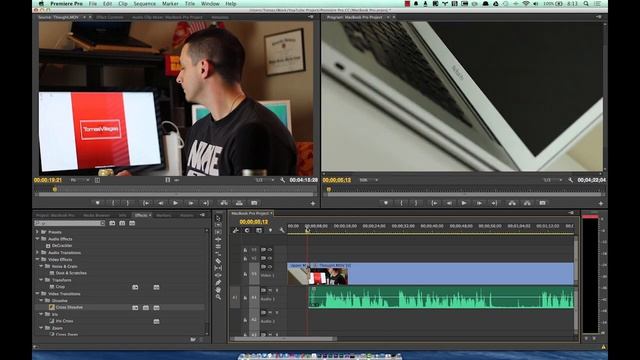The height and width of the screenshot is (360, 640).
Task: Select the Hand tool
Action: coord(218,290)
